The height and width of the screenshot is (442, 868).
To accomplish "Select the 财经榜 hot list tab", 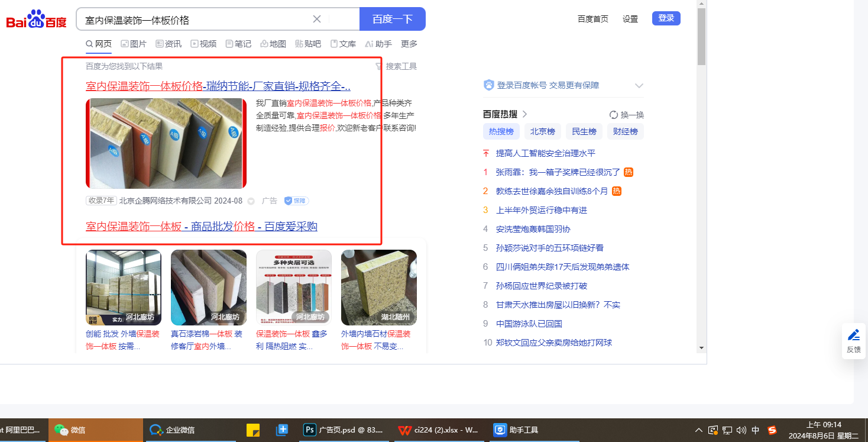I will [626, 131].
